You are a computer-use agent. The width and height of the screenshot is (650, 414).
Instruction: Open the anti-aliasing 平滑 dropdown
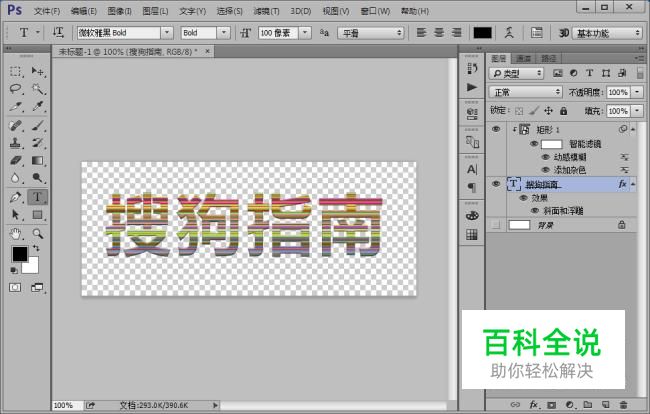pyautogui.click(x=371, y=33)
